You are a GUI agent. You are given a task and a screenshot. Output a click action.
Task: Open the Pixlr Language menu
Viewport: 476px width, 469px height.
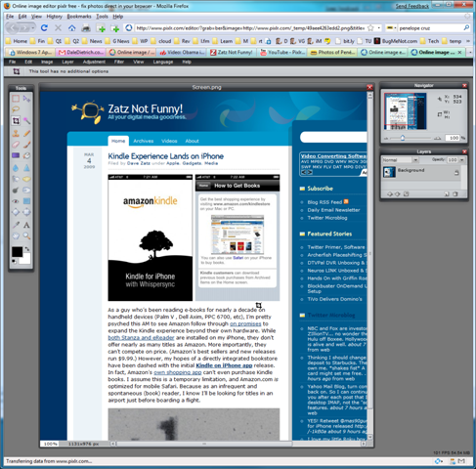tap(163, 62)
